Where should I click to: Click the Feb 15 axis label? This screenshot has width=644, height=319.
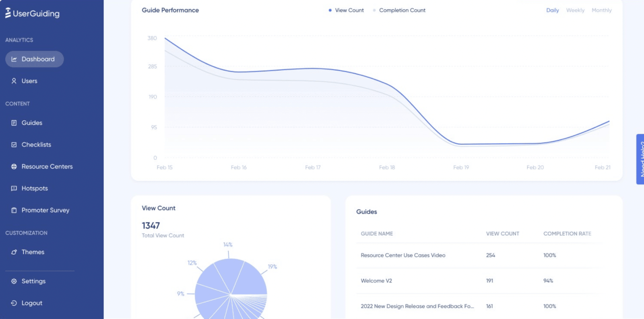click(x=165, y=167)
